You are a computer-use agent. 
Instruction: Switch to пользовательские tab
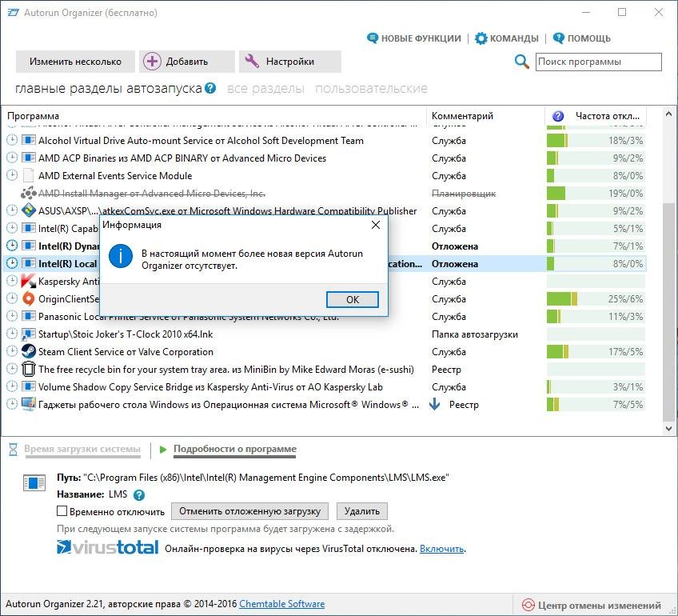pos(371,89)
